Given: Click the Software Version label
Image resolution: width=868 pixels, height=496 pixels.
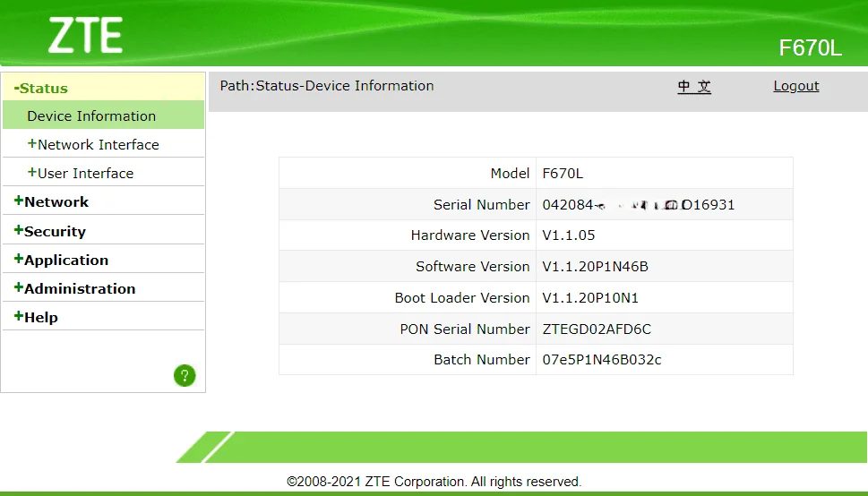Looking at the screenshot, I should (473, 266).
